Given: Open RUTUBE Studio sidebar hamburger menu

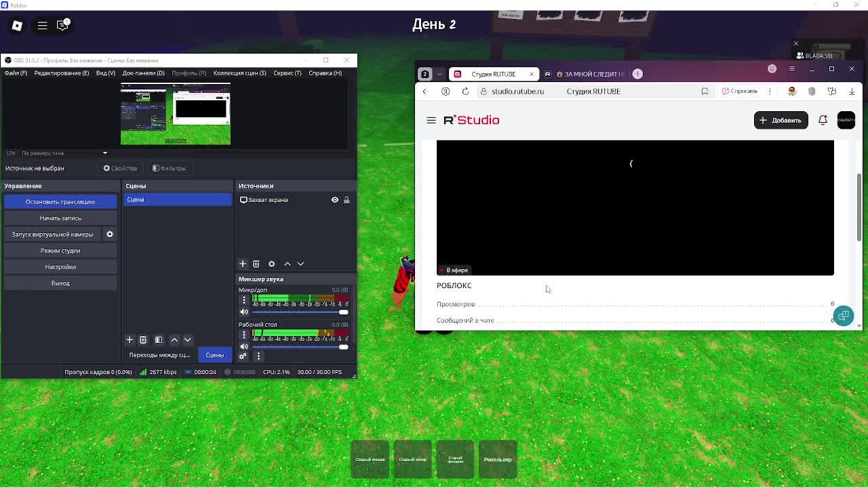Looking at the screenshot, I should click(x=431, y=120).
